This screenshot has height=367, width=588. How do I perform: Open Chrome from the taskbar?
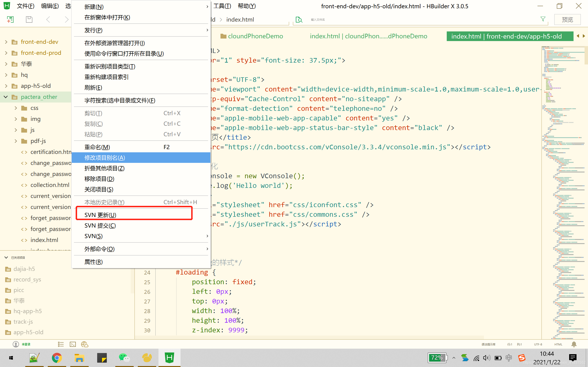[57, 358]
